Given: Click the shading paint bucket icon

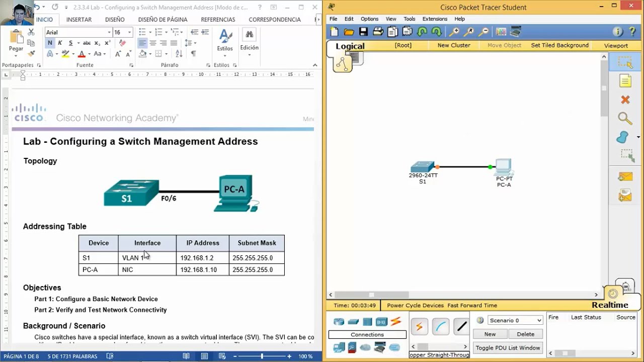Looking at the screenshot, I should [143, 54].
